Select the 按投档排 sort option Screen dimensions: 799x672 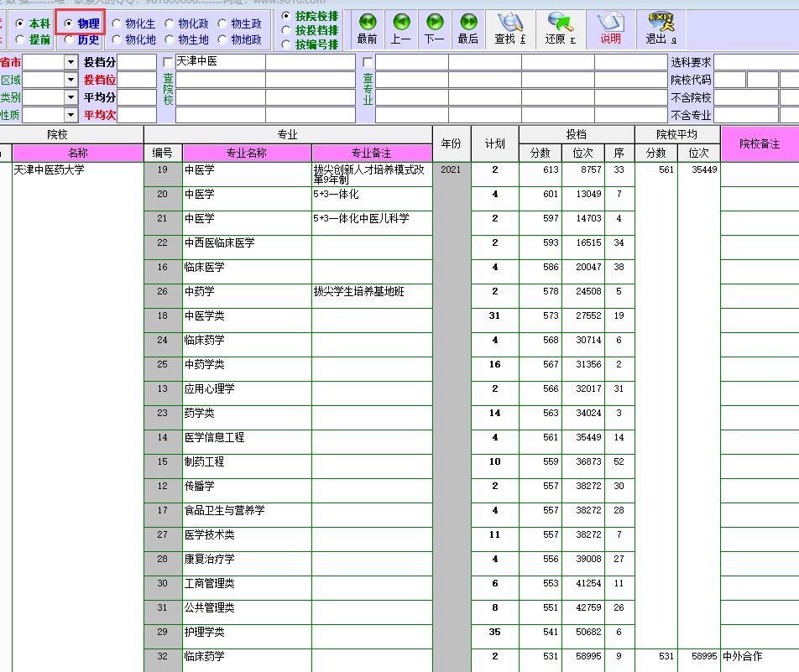287,30
